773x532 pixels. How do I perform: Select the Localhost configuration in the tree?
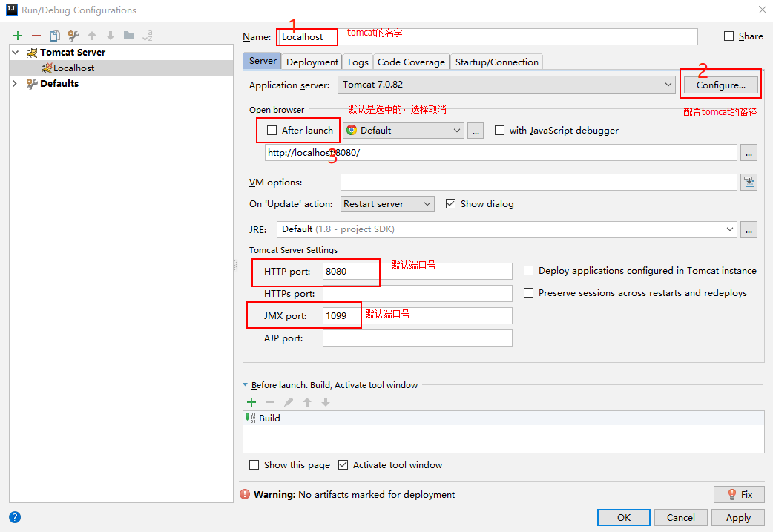point(121,68)
